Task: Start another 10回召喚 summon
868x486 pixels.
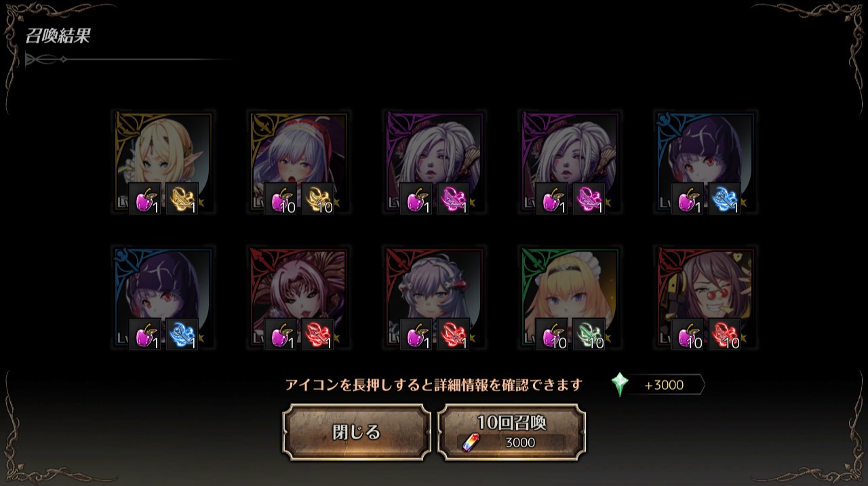Action: click(512, 432)
